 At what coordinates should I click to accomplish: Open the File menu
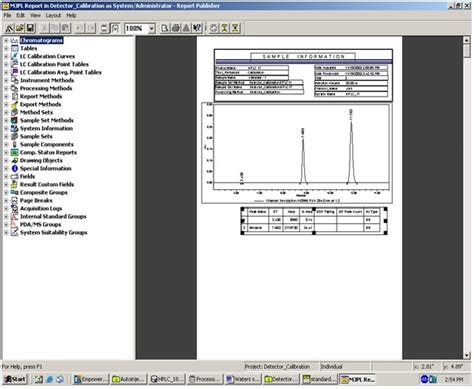pyautogui.click(x=7, y=15)
